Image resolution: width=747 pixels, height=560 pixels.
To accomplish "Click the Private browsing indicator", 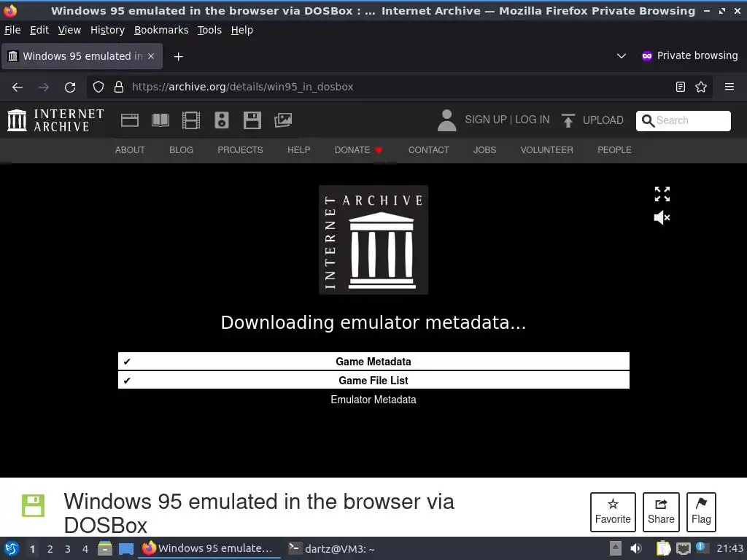I will (690, 55).
